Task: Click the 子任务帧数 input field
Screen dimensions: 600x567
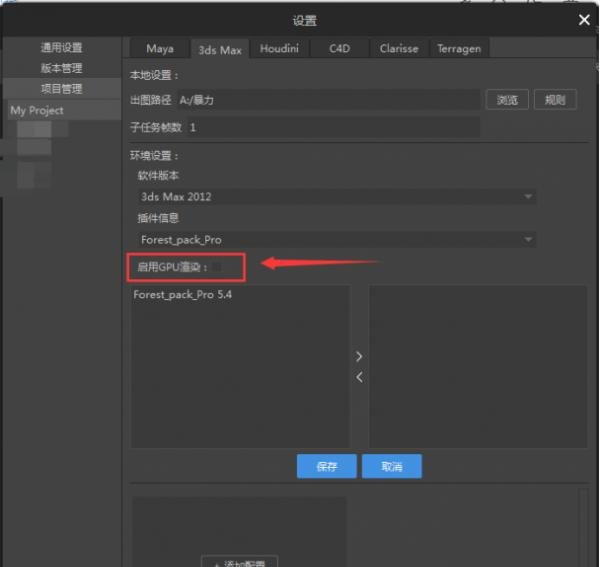Action: click(x=332, y=127)
